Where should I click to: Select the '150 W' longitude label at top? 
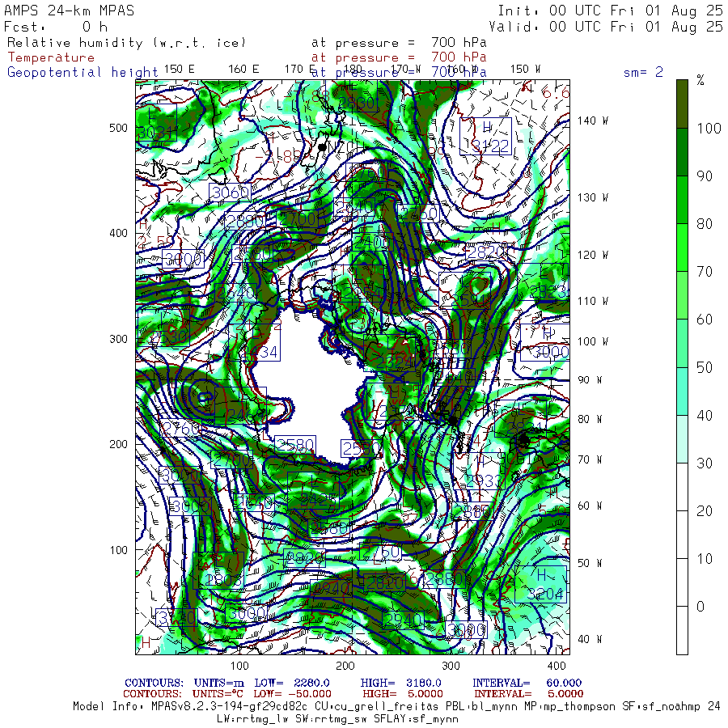(x=525, y=70)
